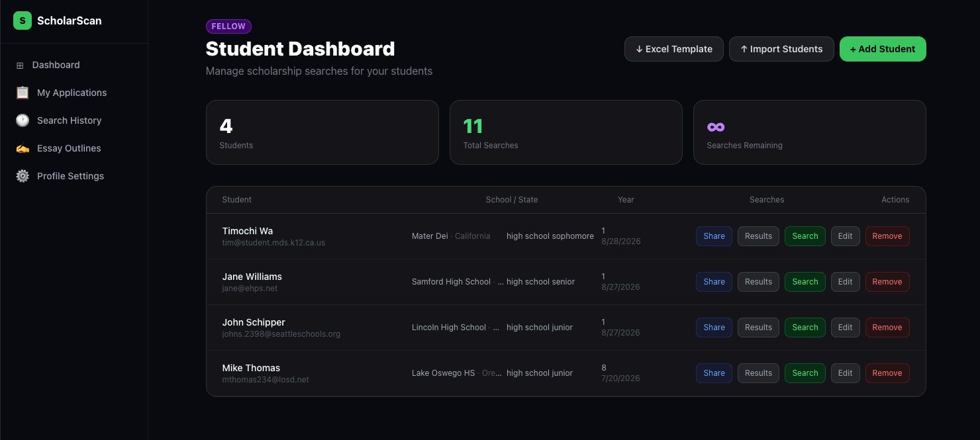Viewport: 980px width, 440px height.
Task: Edit Mike Thomas's record
Action: point(846,373)
